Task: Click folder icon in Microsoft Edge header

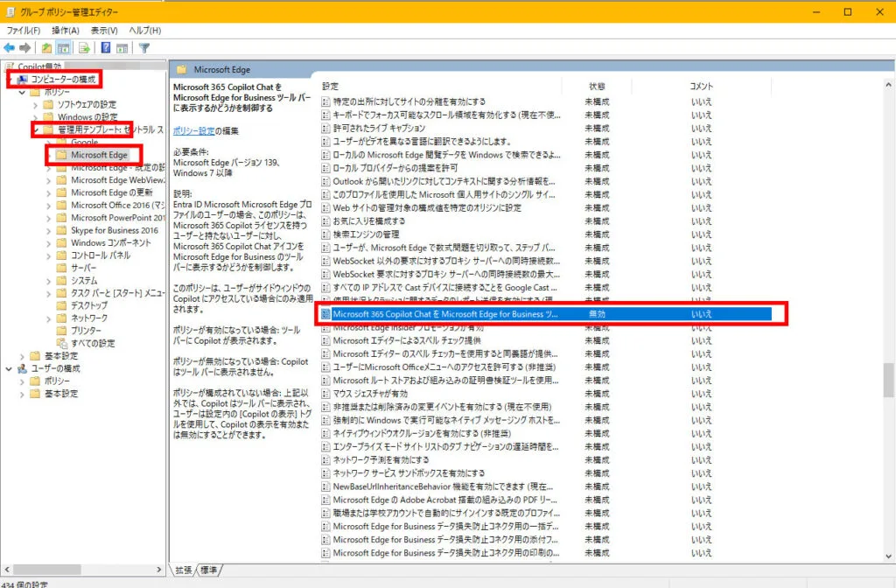Action: click(x=182, y=70)
